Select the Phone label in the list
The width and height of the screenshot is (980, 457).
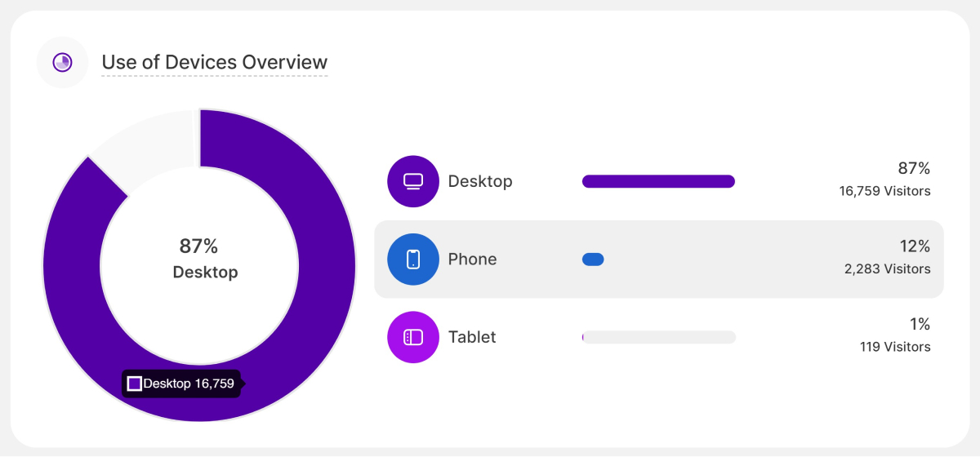(472, 260)
